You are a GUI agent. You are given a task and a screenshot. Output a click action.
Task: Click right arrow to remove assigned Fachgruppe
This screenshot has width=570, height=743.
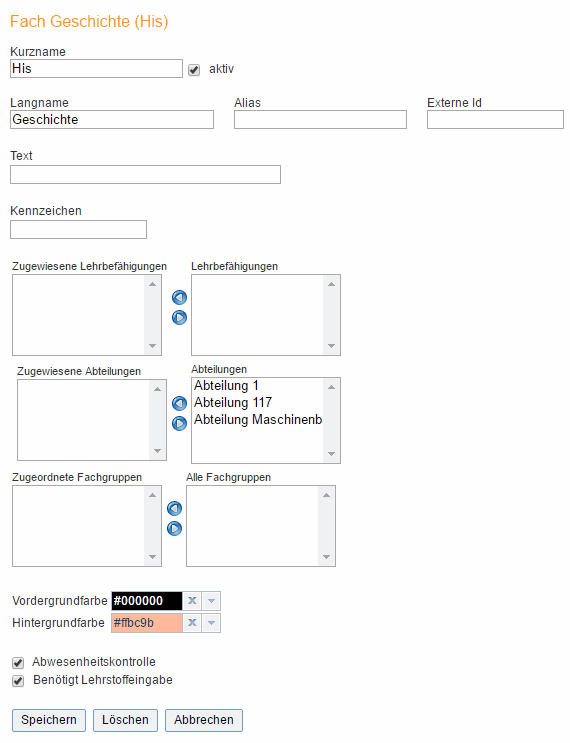[x=174, y=528]
